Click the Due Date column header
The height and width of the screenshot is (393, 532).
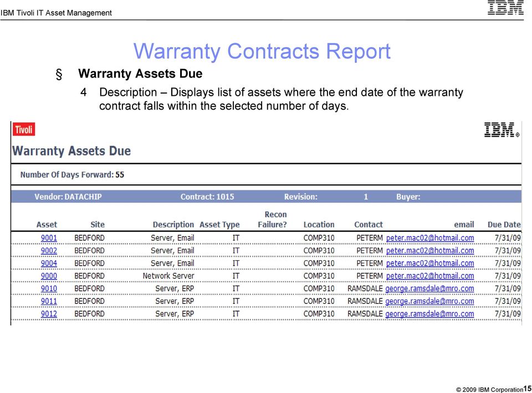pos(504,225)
